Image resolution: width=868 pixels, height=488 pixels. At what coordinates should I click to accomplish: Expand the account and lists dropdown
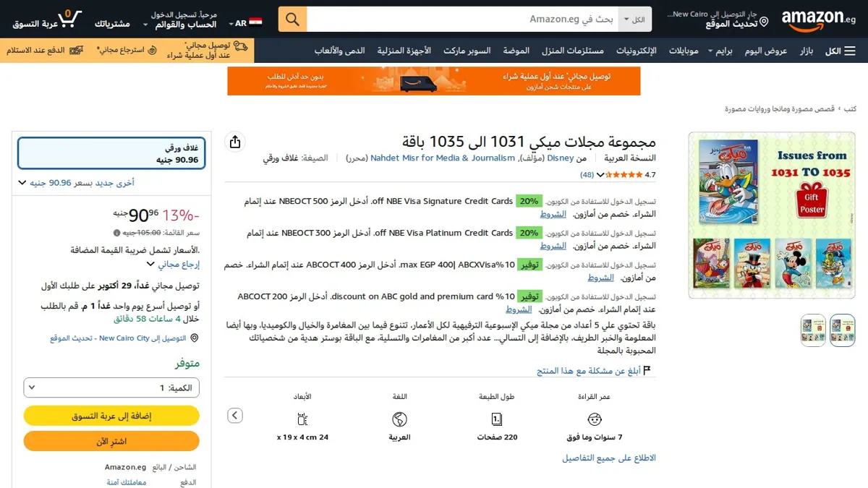(x=180, y=20)
